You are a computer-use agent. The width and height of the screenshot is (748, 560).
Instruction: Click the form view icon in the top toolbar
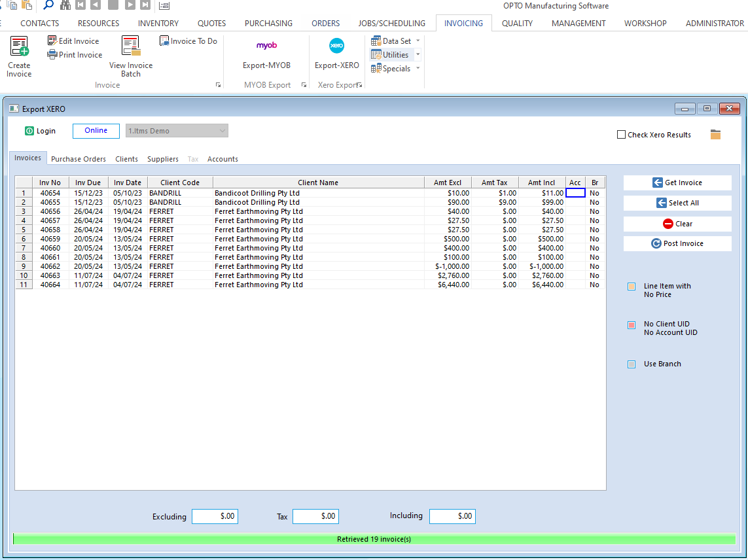164,6
